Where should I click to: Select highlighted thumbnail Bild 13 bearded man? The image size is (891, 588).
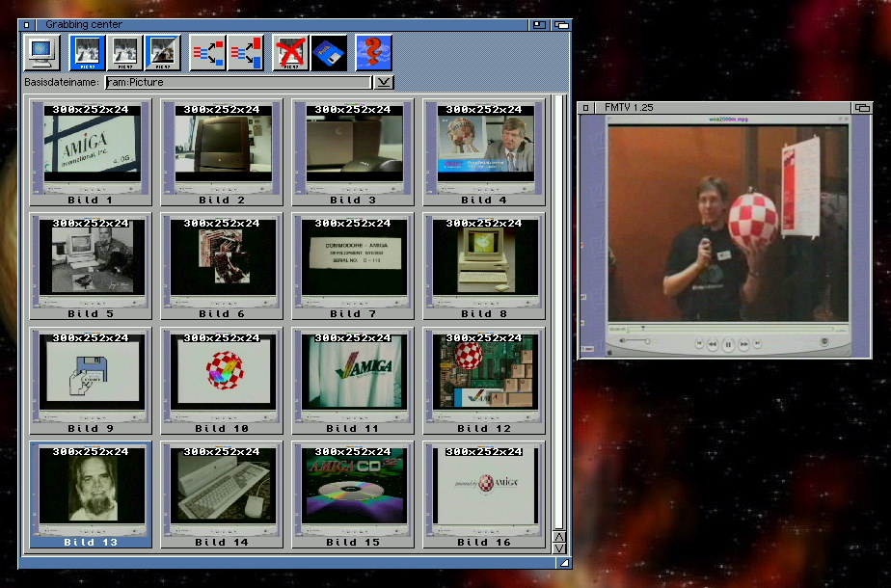(91, 494)
